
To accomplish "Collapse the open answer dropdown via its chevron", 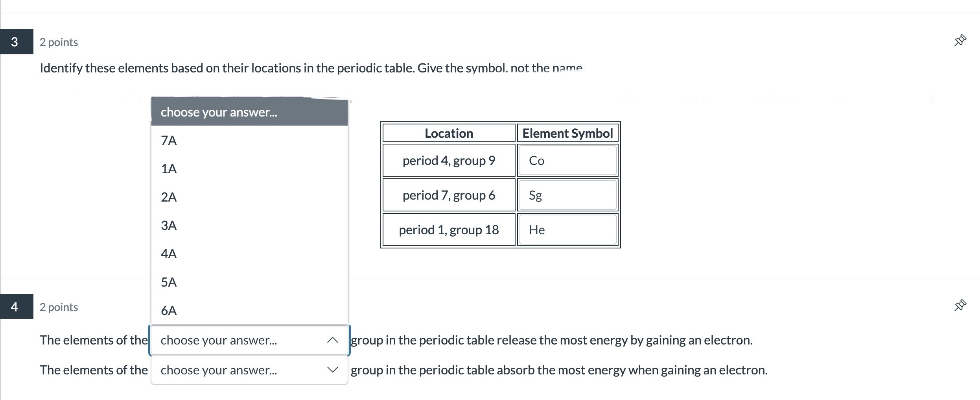I will tap(332, 340).
